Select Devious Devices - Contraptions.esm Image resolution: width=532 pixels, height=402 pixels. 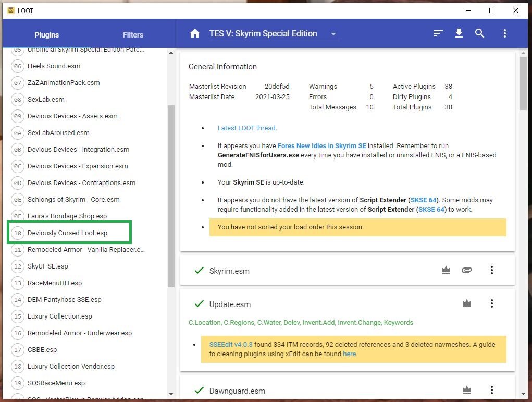pyautogui.click(x=81, y=182)
